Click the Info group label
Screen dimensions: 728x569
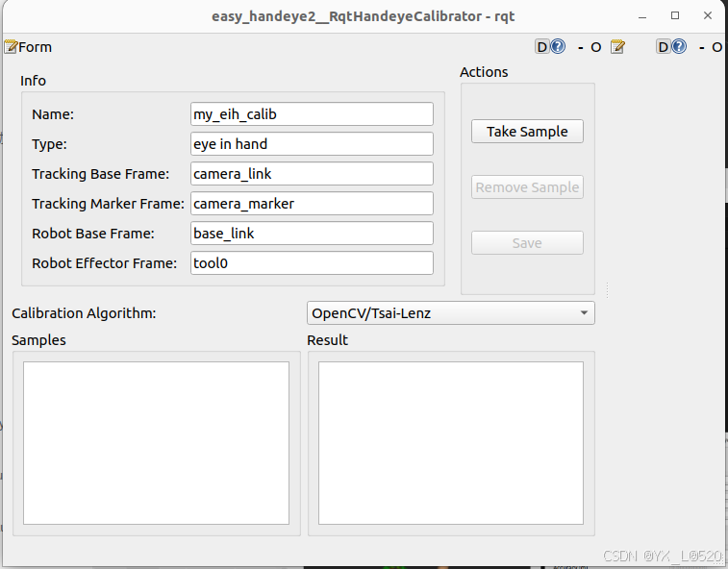pyautogui.click(x=33, y=81)
